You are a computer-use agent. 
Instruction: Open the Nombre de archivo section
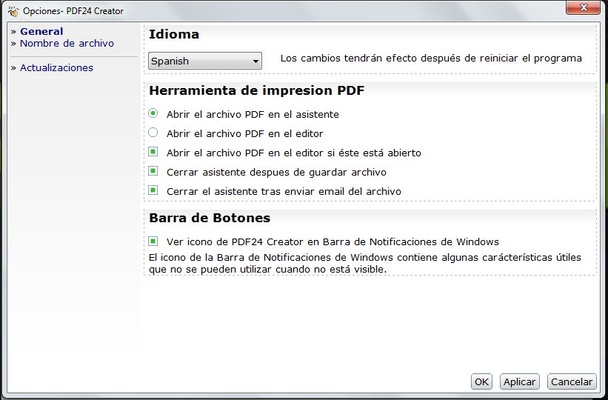67,43
